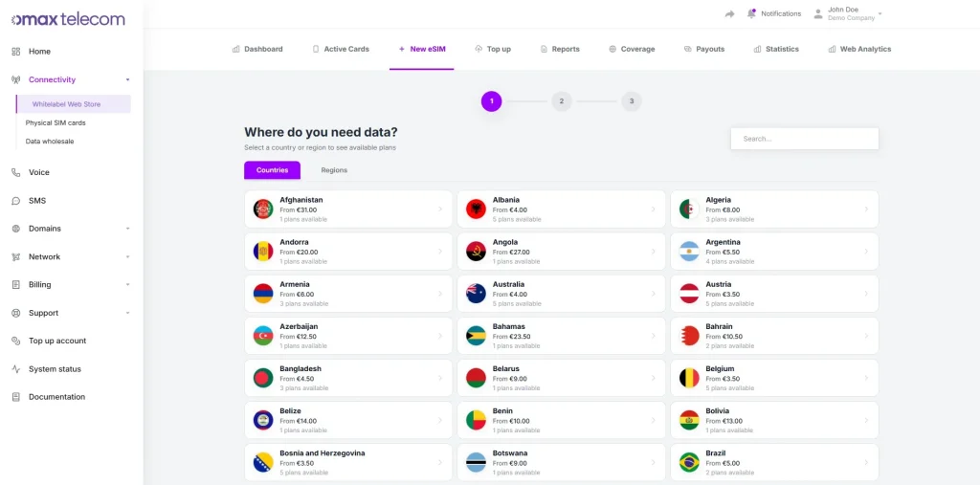
Task: Switch to the Regions toggle
Action: [334, 170]
